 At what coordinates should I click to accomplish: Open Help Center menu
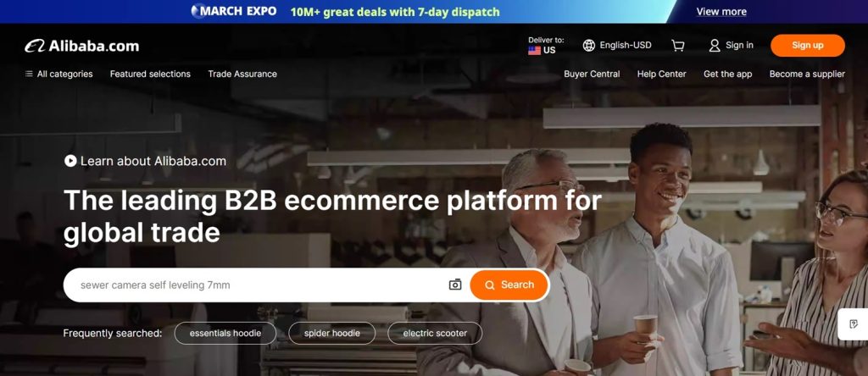point(661,74)
